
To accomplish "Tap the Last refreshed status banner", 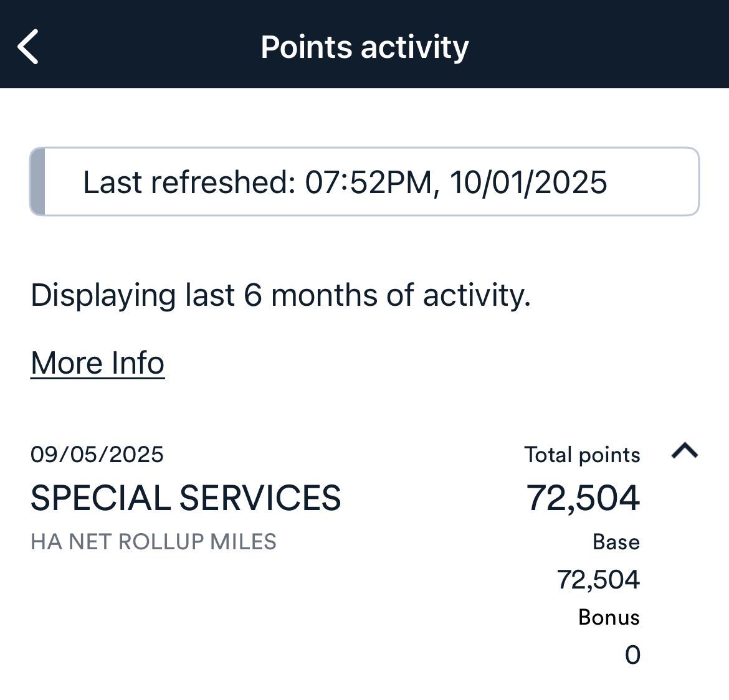I will click(x=364, y=182).
